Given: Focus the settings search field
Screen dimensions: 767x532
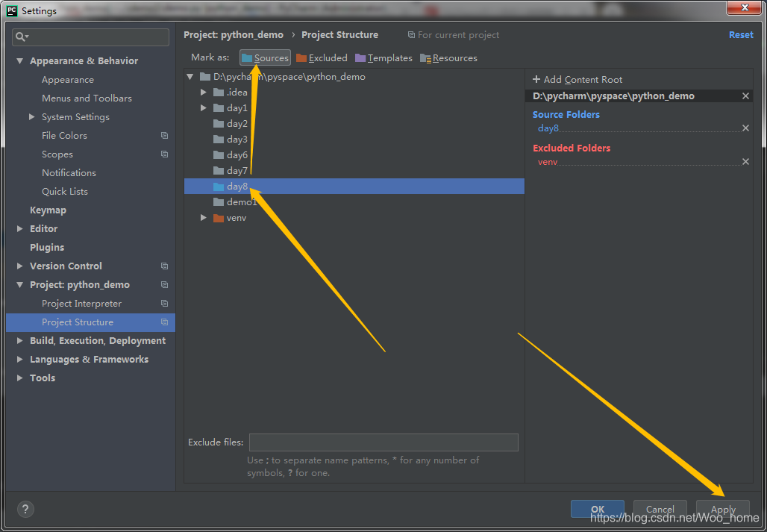Looking at the screenshot, I should [x=90, y=37].
